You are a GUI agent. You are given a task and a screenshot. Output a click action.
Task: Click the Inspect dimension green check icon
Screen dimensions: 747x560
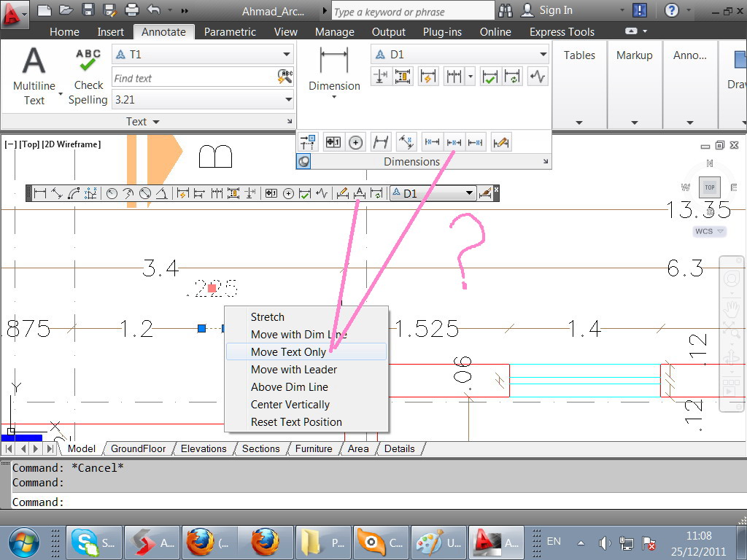click(489, 76)
